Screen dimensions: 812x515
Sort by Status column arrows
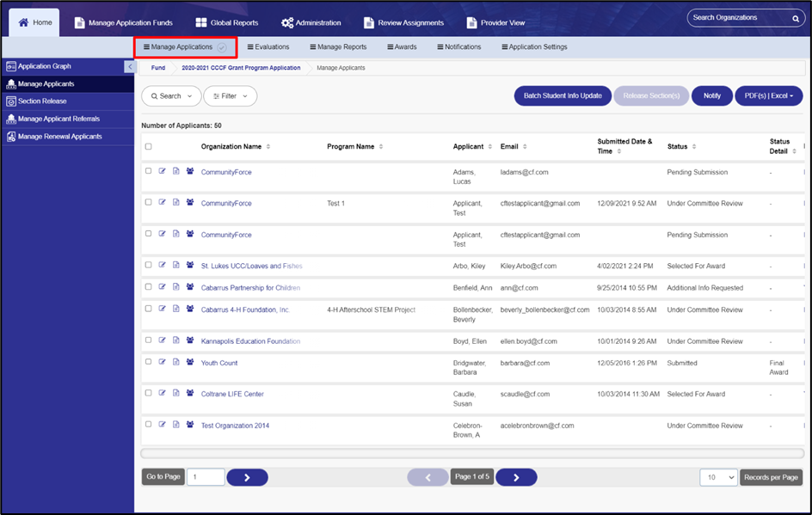click(x=694, y=146)
